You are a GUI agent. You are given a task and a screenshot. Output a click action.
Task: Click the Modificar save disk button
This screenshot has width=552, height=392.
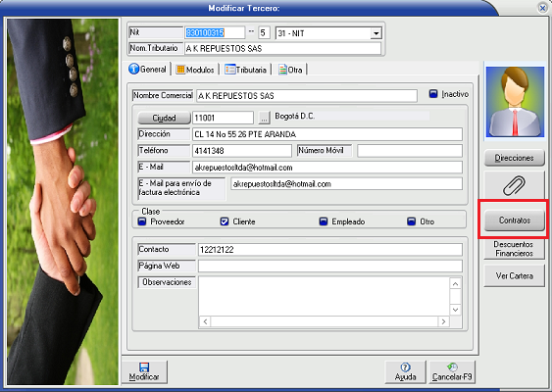pos(144,372)
